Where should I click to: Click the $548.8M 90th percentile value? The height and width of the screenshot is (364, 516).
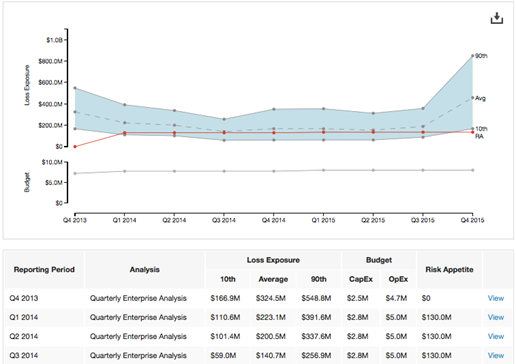pos(316,298)
